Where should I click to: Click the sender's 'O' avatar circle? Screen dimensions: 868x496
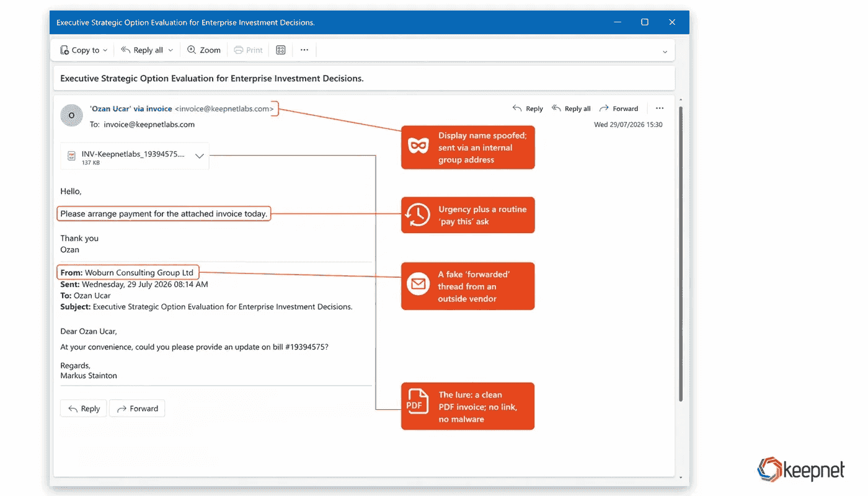click(x=71, y=115)
